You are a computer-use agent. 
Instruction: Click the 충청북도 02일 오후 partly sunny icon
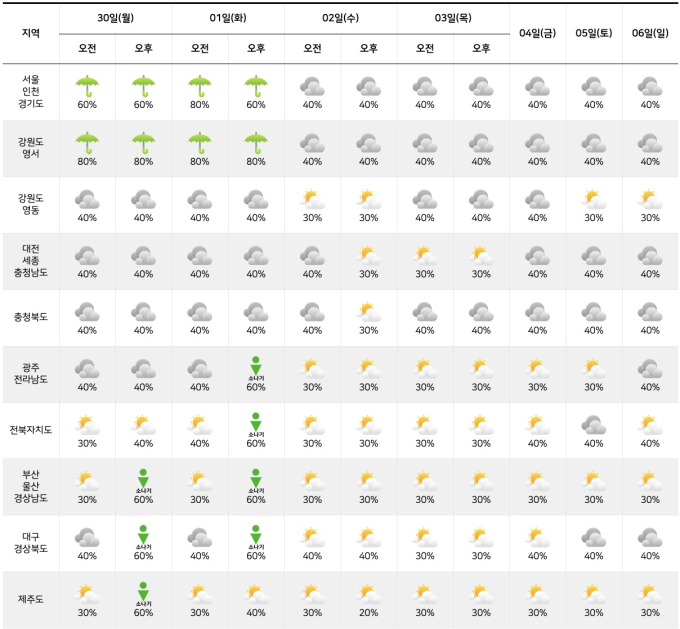tap(369, 312)
